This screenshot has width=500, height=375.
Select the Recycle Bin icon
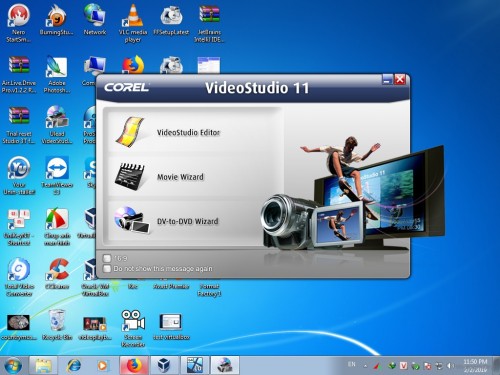pyautogui.click(x=57, y=325)
